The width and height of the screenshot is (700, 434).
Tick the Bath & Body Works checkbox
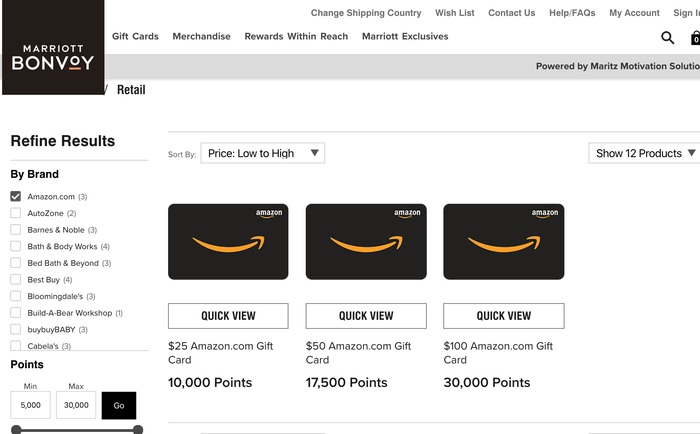[x=16, y=246]
